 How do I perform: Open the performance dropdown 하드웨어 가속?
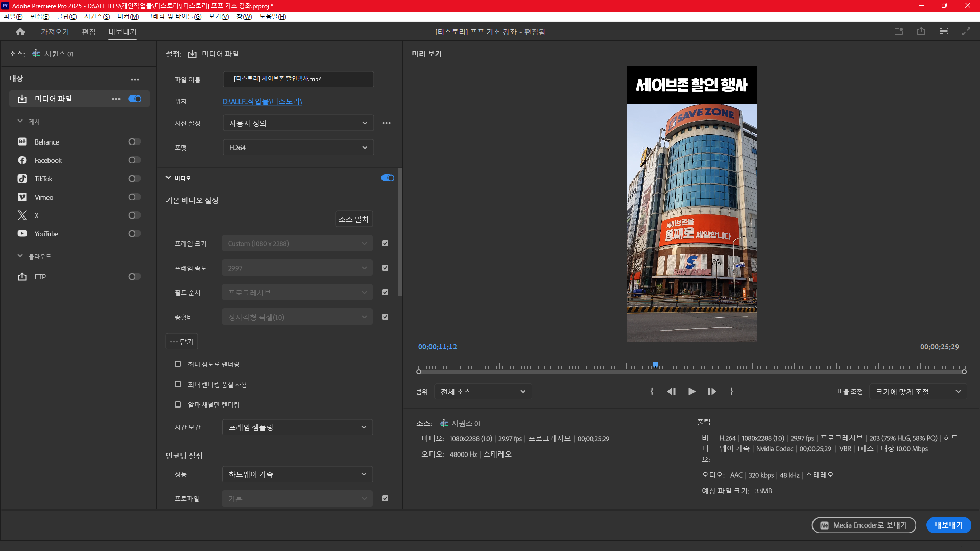[x=297, y=474]
